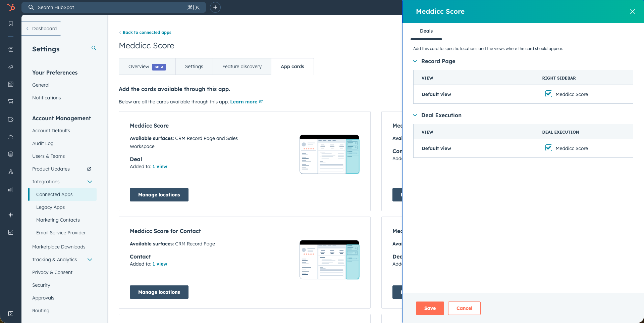The image size is (644, 323).
Task: Select the Reporting bar chart icon
Action: click(11, 189)
